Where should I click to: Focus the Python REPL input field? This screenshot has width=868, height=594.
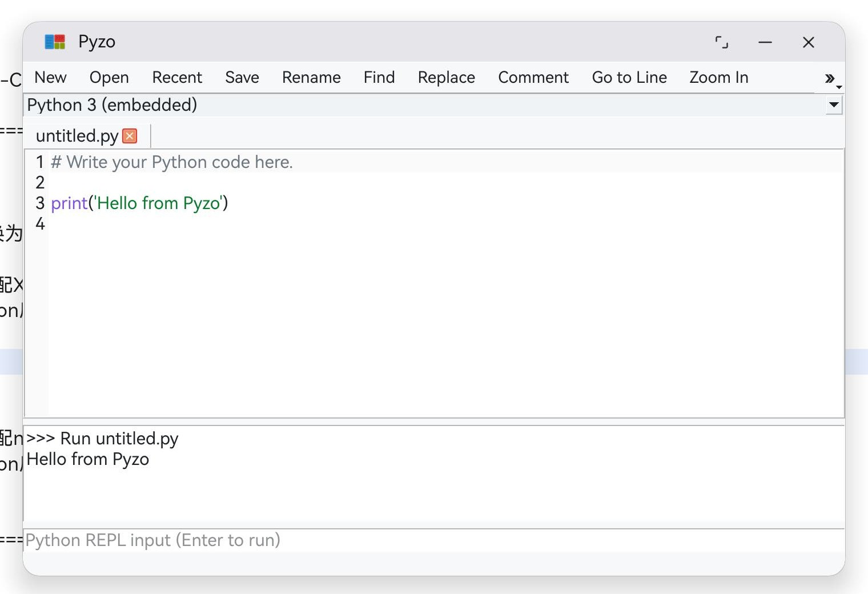(x=434, y=540)
